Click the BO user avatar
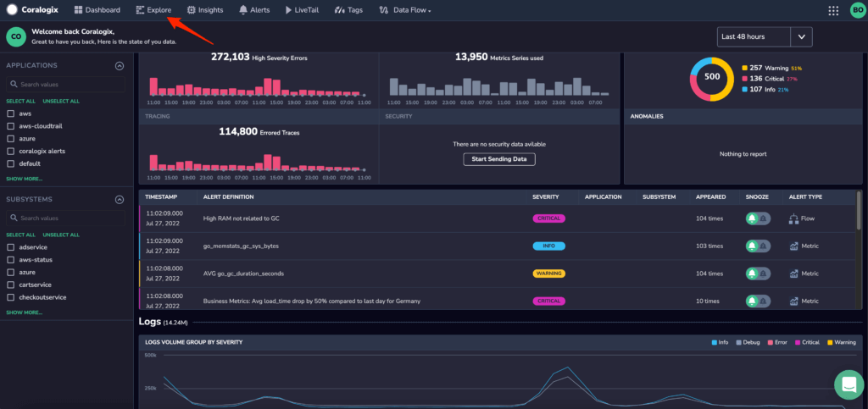The height and width of the screenshot is (409, 868). tap(857, 10)
